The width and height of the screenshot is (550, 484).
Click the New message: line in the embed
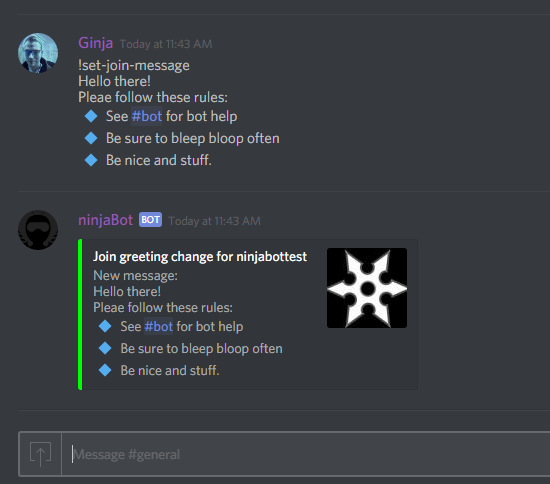(x=135, y=276)
